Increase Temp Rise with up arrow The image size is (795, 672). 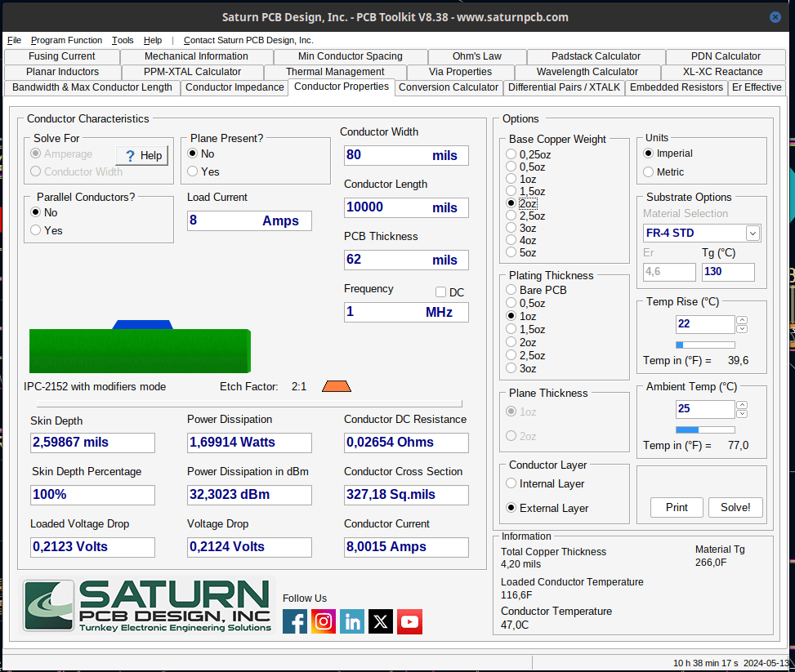(x=742, y=320)
